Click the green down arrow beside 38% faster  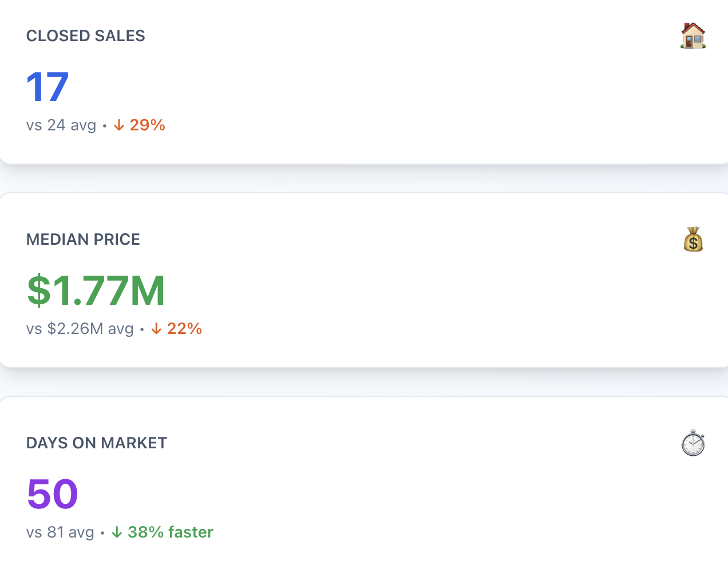(117, 532)
